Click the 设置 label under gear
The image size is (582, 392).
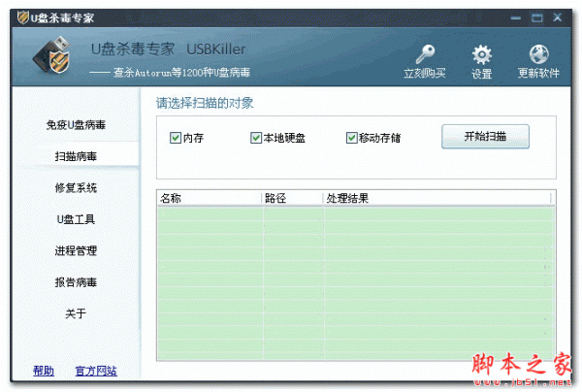(x=481, y=74)
